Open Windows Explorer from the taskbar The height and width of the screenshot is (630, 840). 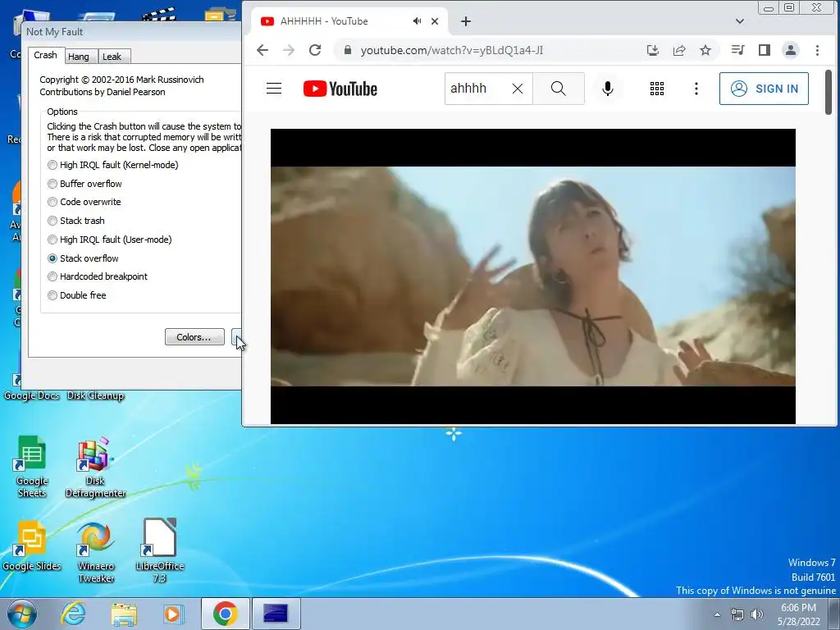point(124,614)
